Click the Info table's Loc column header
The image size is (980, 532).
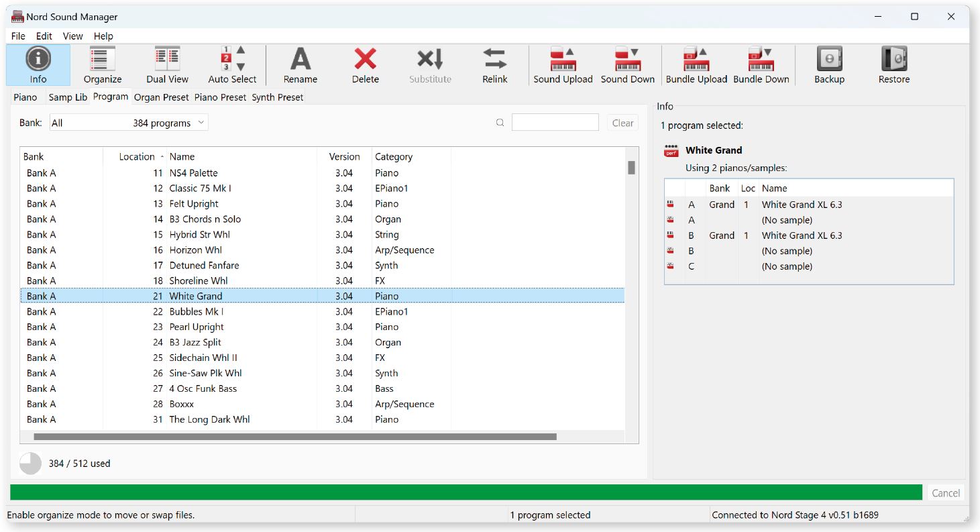748,189
